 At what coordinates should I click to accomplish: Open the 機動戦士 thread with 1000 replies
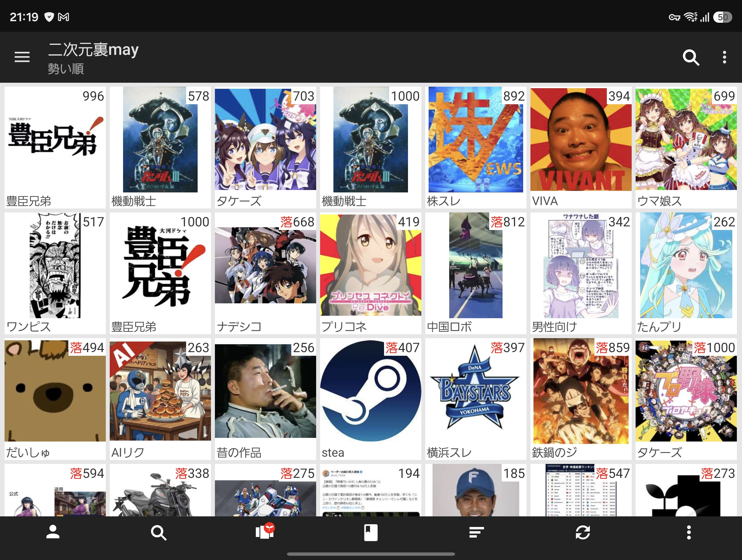[371, 148]
